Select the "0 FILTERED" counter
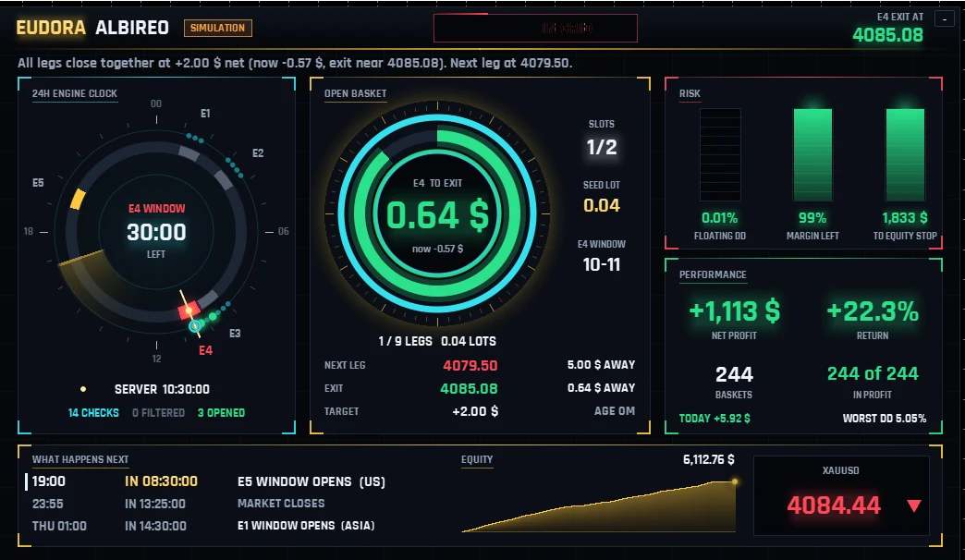The image size is (965, 560). coord(158,413)
